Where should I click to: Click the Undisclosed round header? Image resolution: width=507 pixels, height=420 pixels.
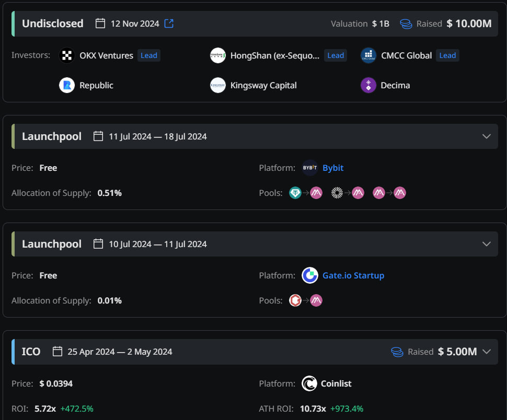pos(53,24)
